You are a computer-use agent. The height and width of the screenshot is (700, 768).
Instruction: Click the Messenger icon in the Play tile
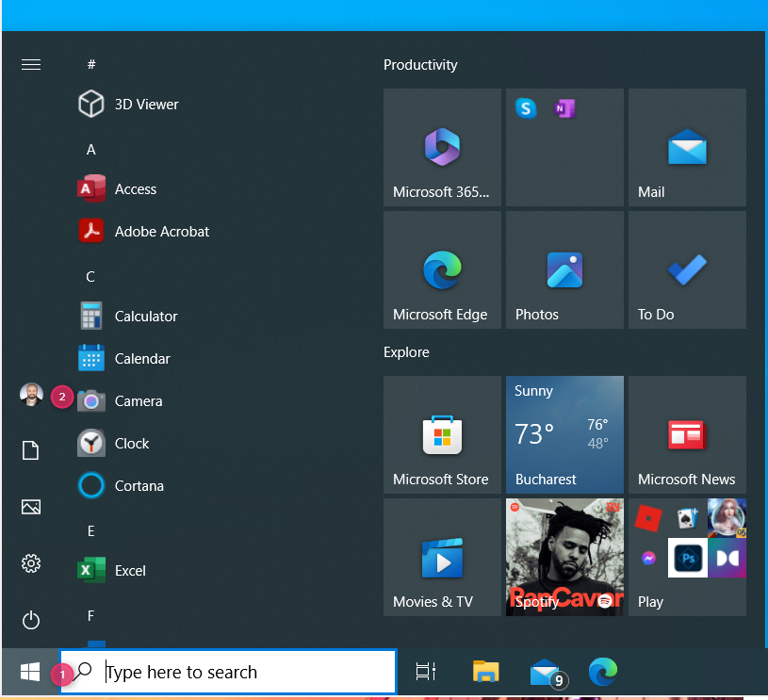(648, 558)
